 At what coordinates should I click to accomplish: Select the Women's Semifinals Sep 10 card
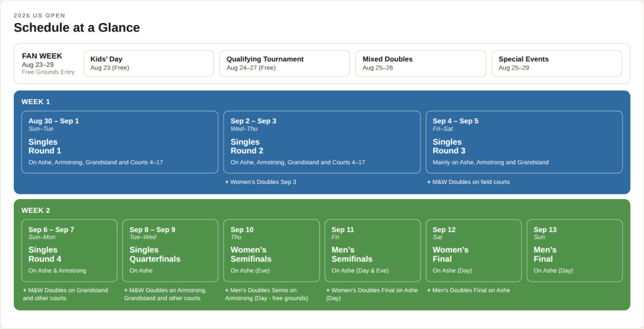[271, 251]
